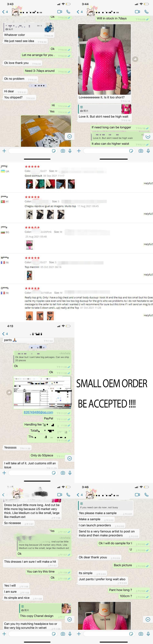Viewport: 153px width, 644px height.
Task: Jump to latest messages in 3:43 chat
Action: [x=70, y=136]
